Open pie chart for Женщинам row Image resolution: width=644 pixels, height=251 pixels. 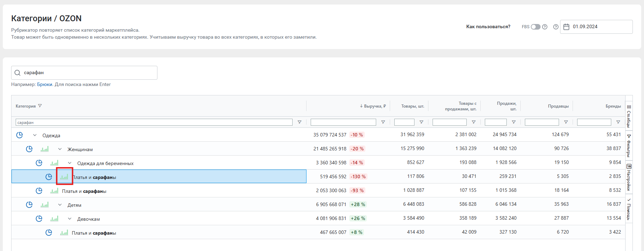[x=29, y=149]
